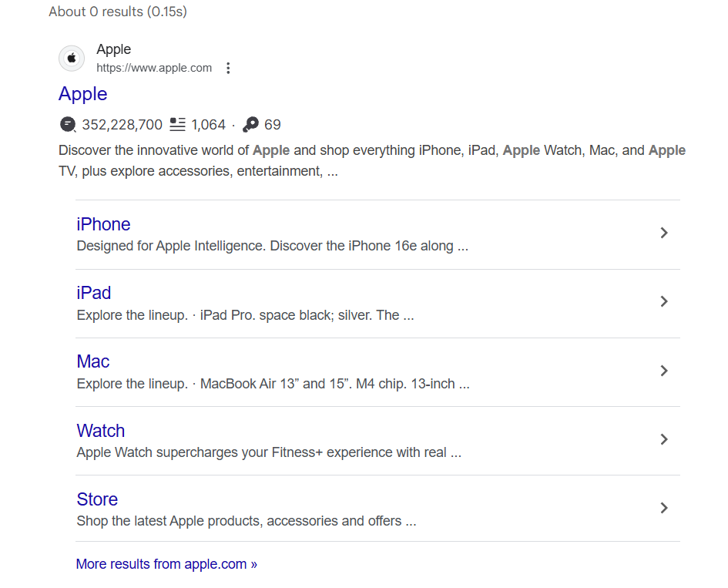Click the Apple site name above the URL

pyautogui.click(x=114, y=49)
